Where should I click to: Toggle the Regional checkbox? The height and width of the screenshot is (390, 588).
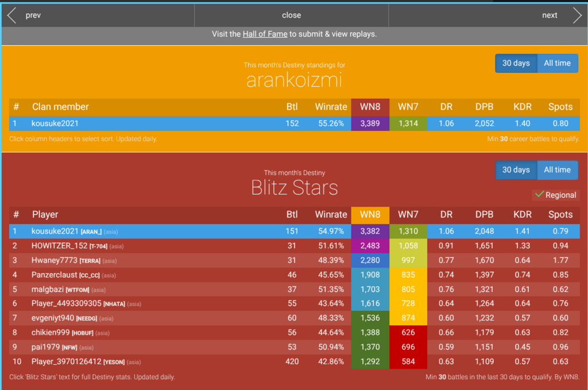tap(539, 195)
